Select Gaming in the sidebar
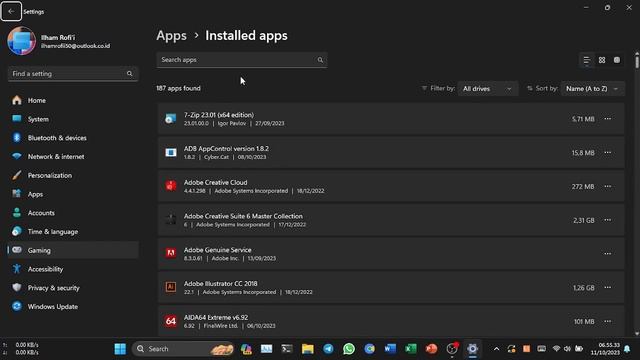The width and height of the screenshot is (640, 360). click(x=73, y=250)
